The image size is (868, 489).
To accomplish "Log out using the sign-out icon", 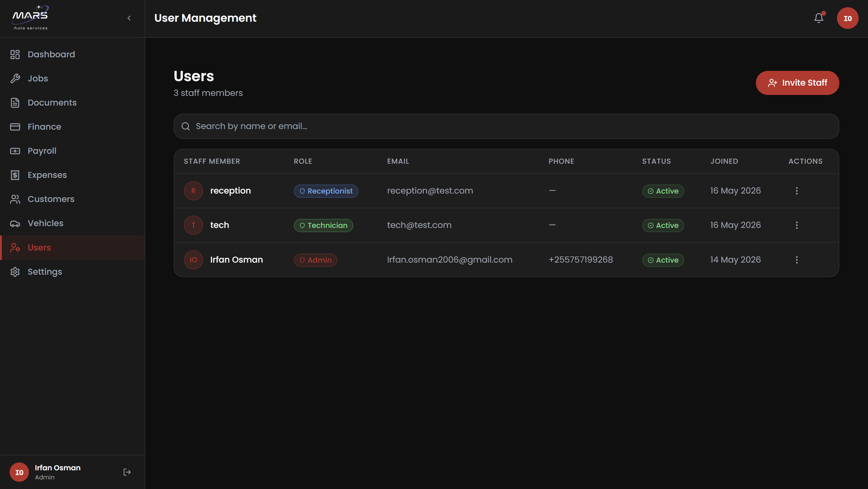I will (127, 472).
